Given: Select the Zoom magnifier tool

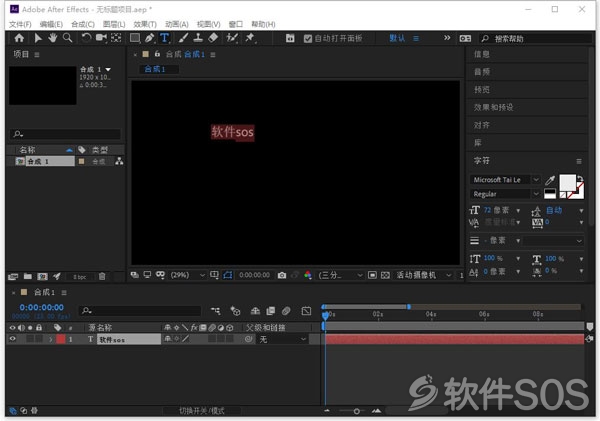Looking at the screenshot, I should [67, 38].
